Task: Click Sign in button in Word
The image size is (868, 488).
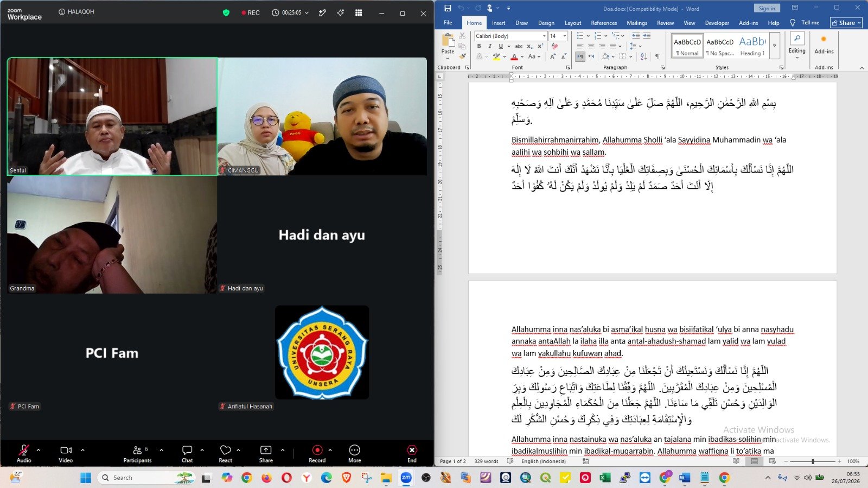Action: [767, 8]
